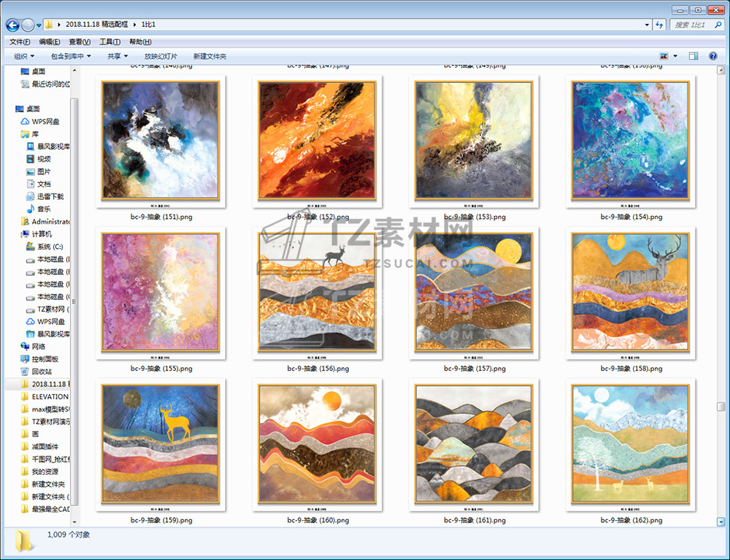This screenshot has height=560, width=730.
Task: Click the Back navigation arrow button
Action: pos(12,25)
